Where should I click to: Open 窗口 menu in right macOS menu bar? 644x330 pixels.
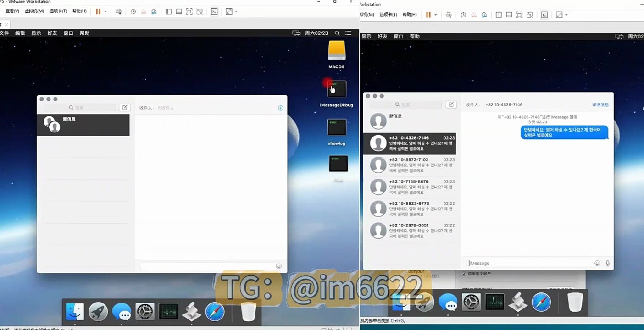point(399,36)
